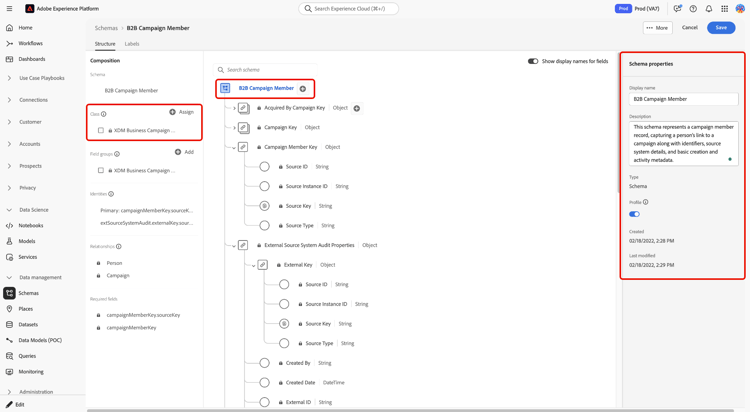Click the Search Experience Cloud field
The image size is (750, 412).
[349, 9]
